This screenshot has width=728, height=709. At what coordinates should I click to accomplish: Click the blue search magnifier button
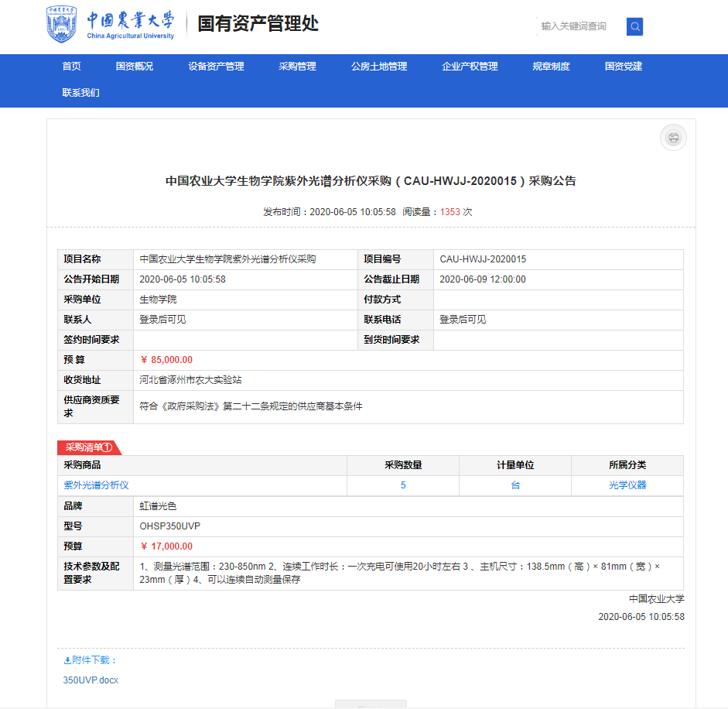634,26
